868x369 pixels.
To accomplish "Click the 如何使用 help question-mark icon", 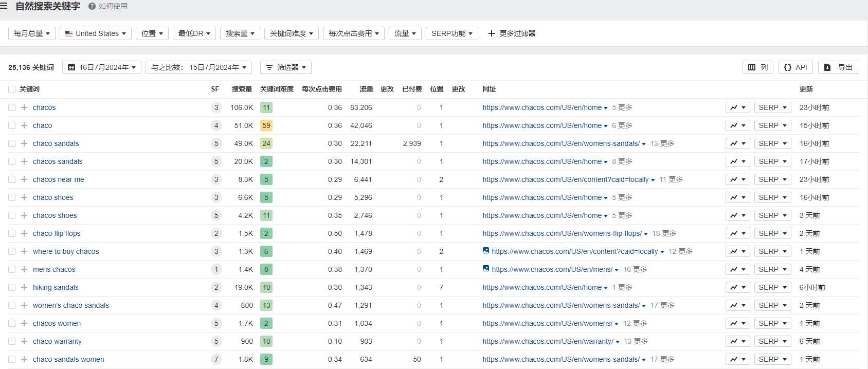I will [x=92, y=6].
